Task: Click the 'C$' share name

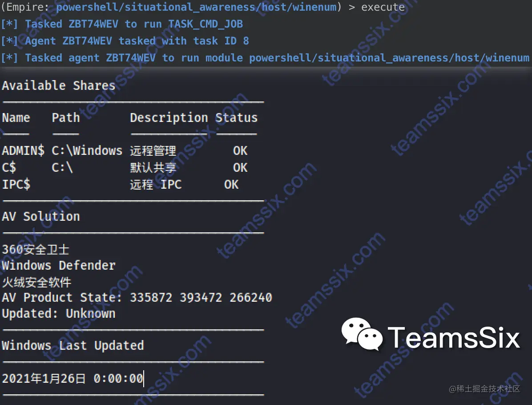Action: [x=9, y=167]
